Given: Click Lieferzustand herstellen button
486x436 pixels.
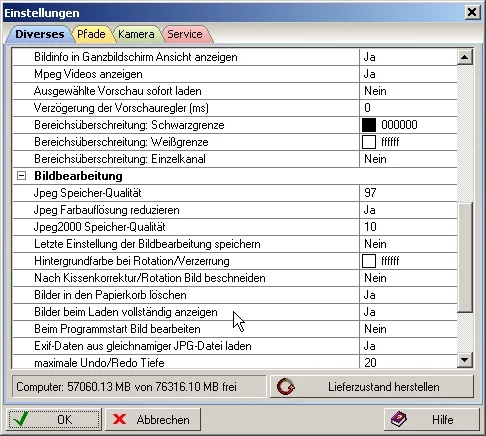Looking at the screenshot, I should tap(372, 387).
